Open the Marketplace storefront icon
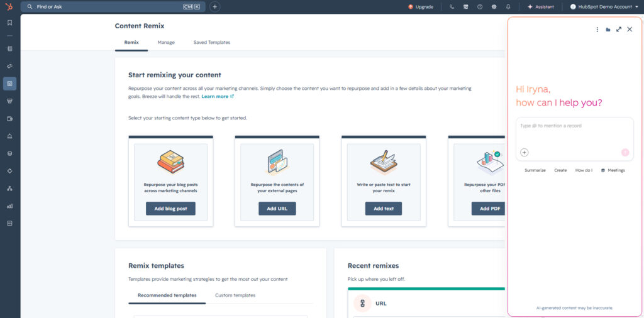The width and height of the screenshot is (644, 318). 466,6
